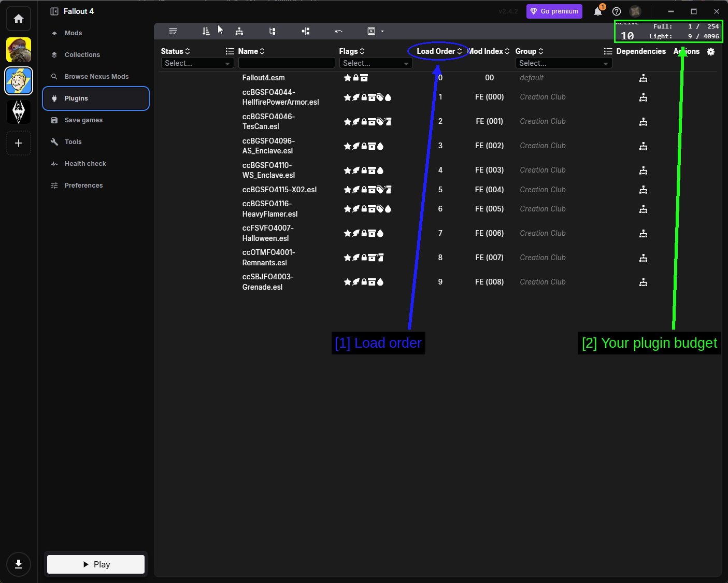Screen dimensions: 728x583
Task: Sort the table by the Status column header
Action: tap(175, 51)
